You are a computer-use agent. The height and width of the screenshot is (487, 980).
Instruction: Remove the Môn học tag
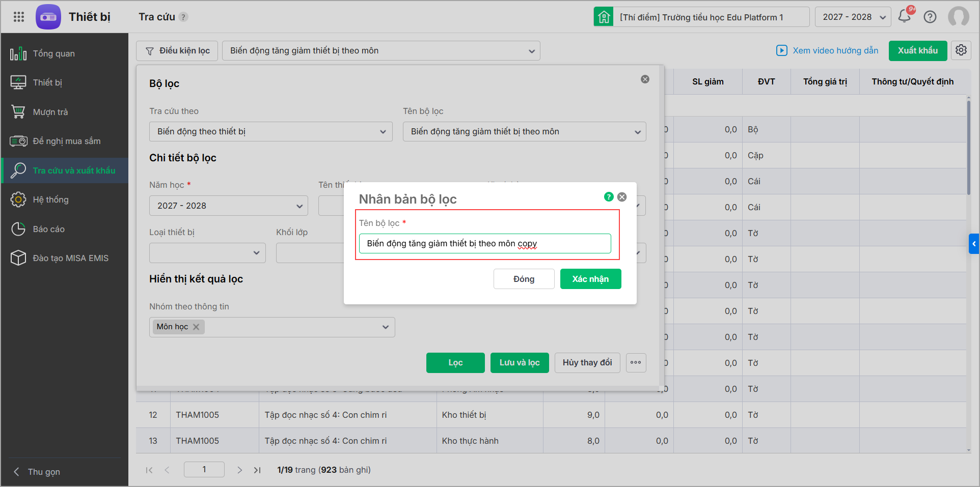pyautogui.click(x=196, y=327)
